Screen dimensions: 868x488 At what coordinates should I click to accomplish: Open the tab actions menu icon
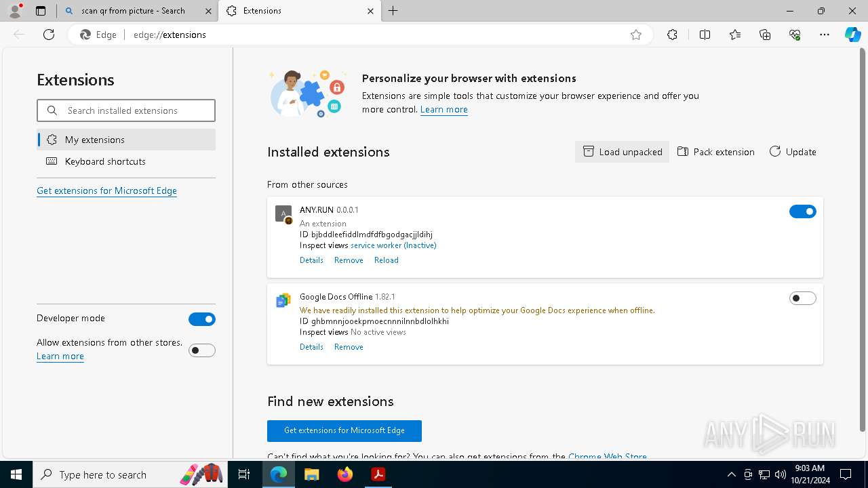pyautogui.click(x=41, y=11)
